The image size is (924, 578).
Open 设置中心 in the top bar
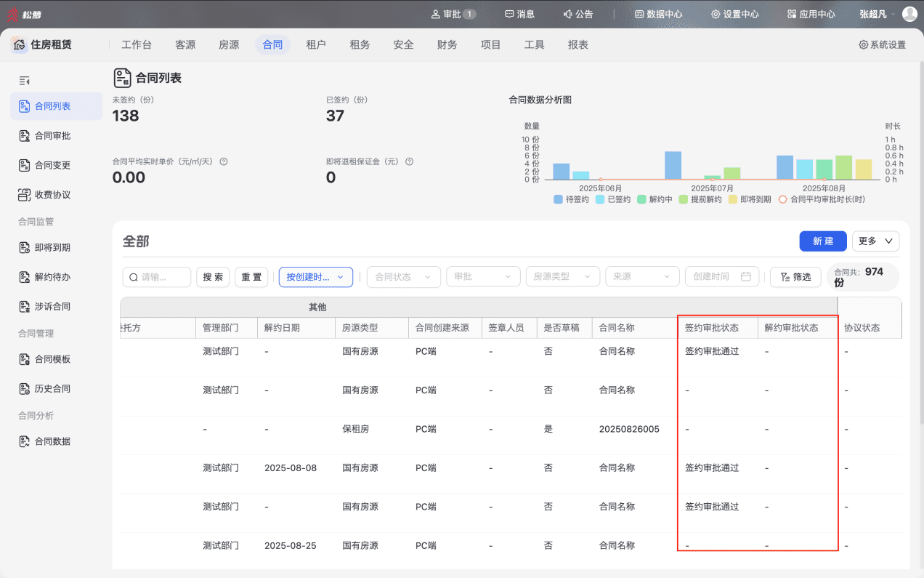(x=734, y=14)
